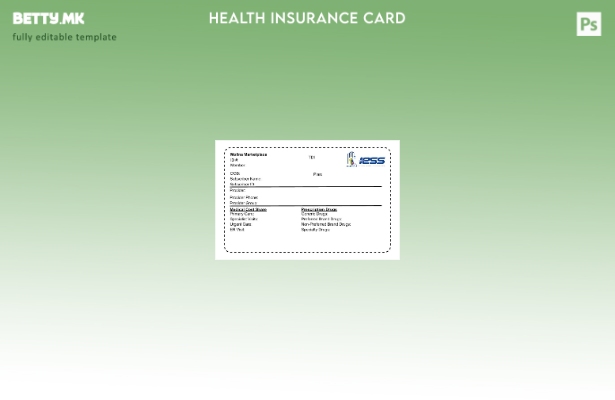The height and width of the screenshot is (400, 615).
Task: Click the DOB label on the card
Action: point(235,174)
